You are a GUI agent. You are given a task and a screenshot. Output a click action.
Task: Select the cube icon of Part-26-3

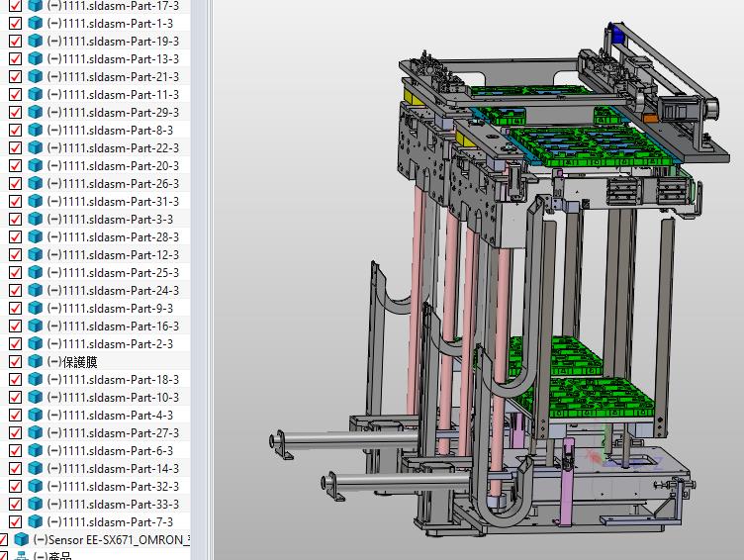click(35, 184)
